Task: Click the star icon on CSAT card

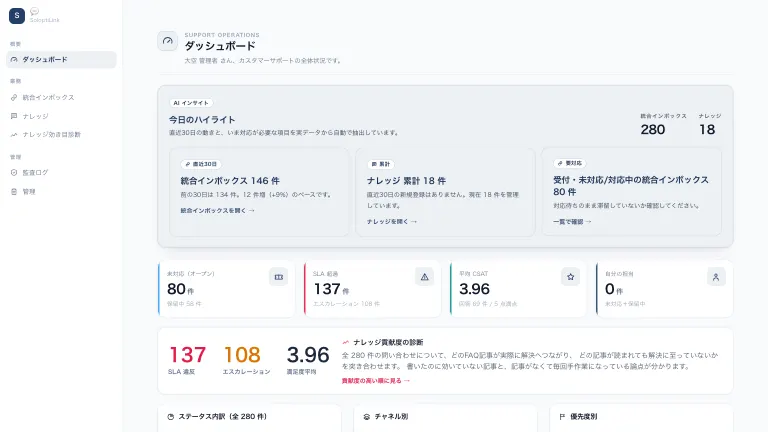Action: [x=571, y=277]
